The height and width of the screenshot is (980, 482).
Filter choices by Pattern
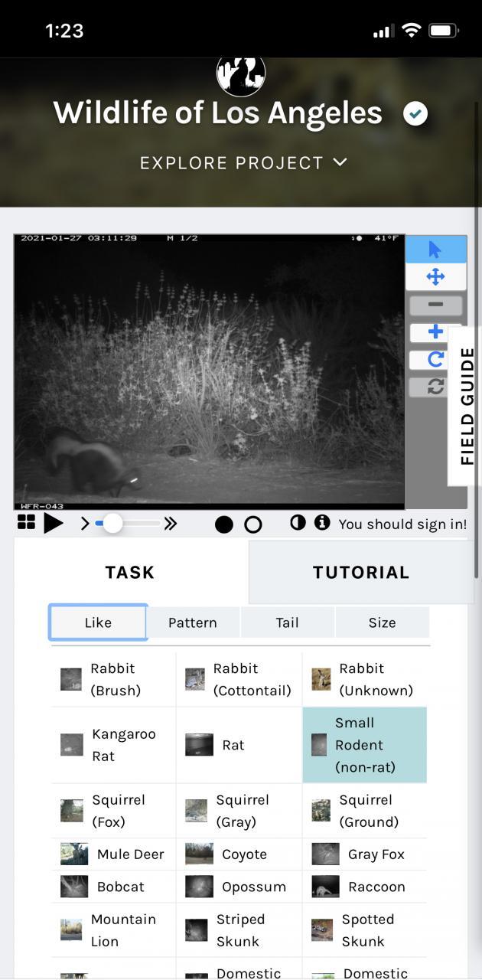[x=193, y=622]
